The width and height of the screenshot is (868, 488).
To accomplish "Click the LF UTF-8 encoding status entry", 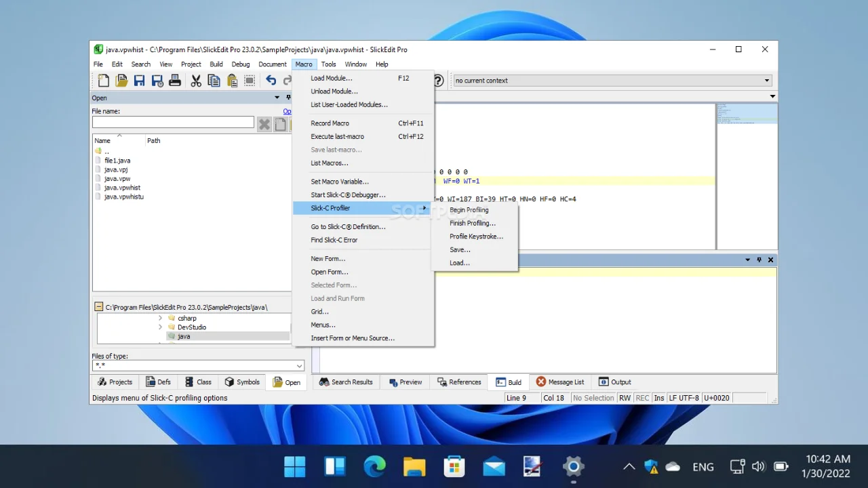I will coord(684,398).
